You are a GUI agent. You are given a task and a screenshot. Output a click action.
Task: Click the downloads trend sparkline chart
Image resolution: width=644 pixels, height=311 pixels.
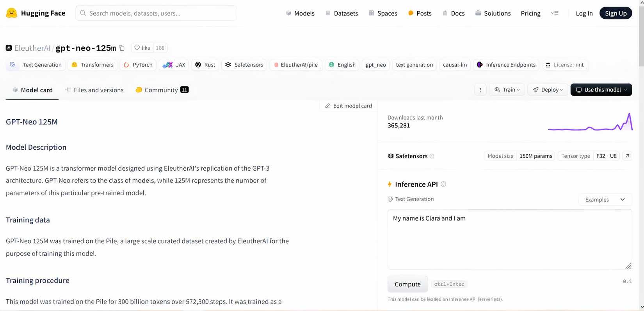pos(590,122)
